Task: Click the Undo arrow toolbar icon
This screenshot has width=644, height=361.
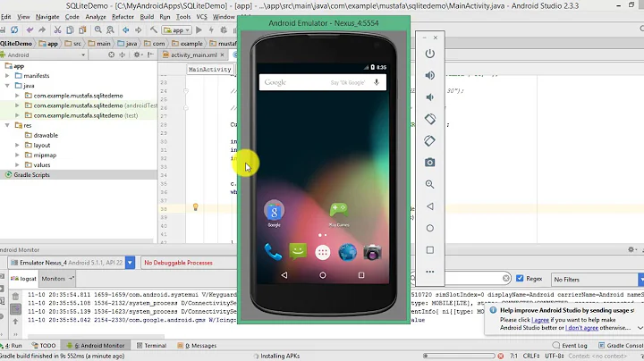Action: point(30,30)
